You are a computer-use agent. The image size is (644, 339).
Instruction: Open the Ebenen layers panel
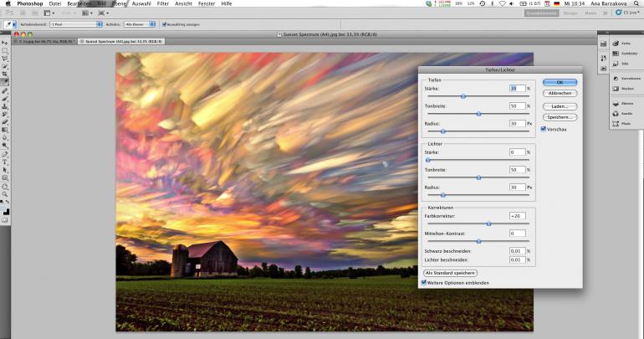click(622, 104)
